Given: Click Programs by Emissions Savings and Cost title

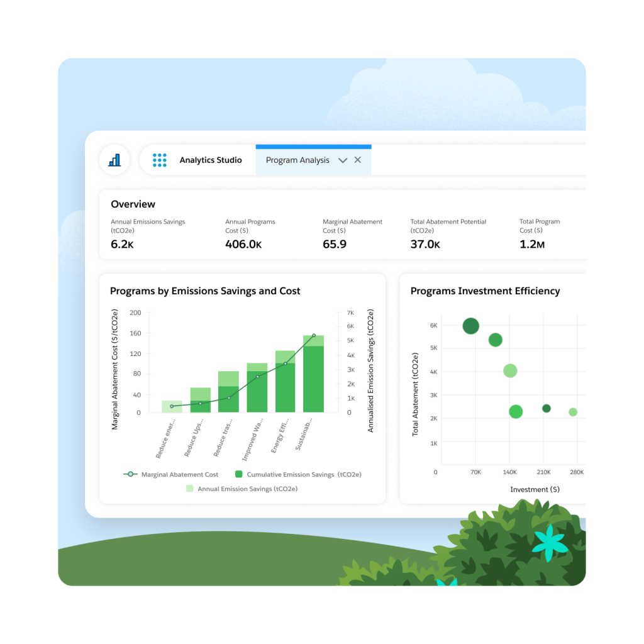Looking at the screenshot, I should 205,291.
